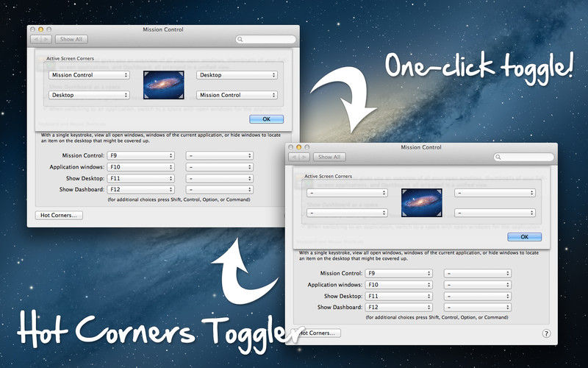588x368 pixels.
Task: Go forward using left window's forward arrow
Action: [x=46, y=39]
